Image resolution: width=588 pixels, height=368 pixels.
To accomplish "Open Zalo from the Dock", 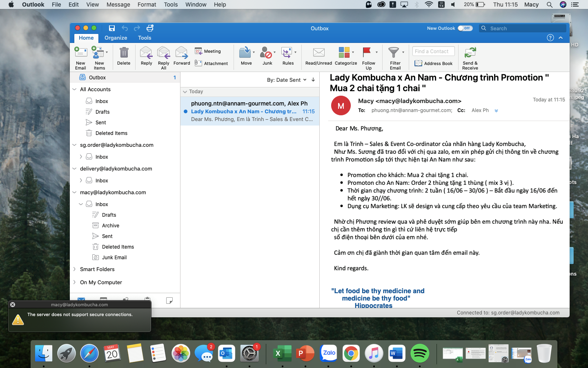I will (328, 353).
